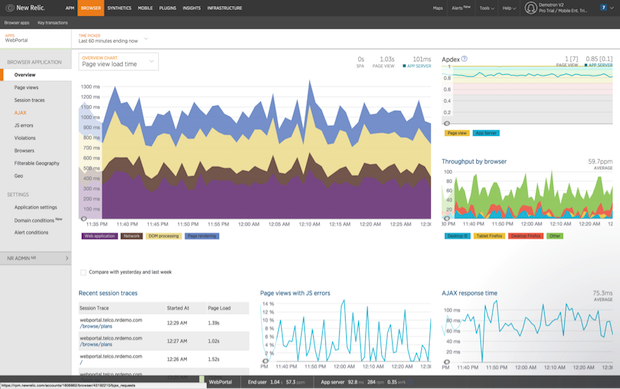Open Alert conditions
Screen dimensions: 620x389
click(31, 232)
